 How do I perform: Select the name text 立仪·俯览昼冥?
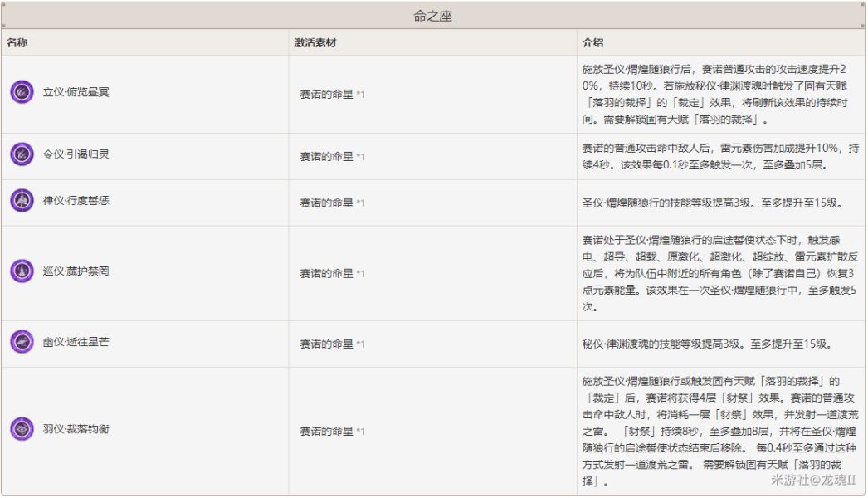coord(76,92)
